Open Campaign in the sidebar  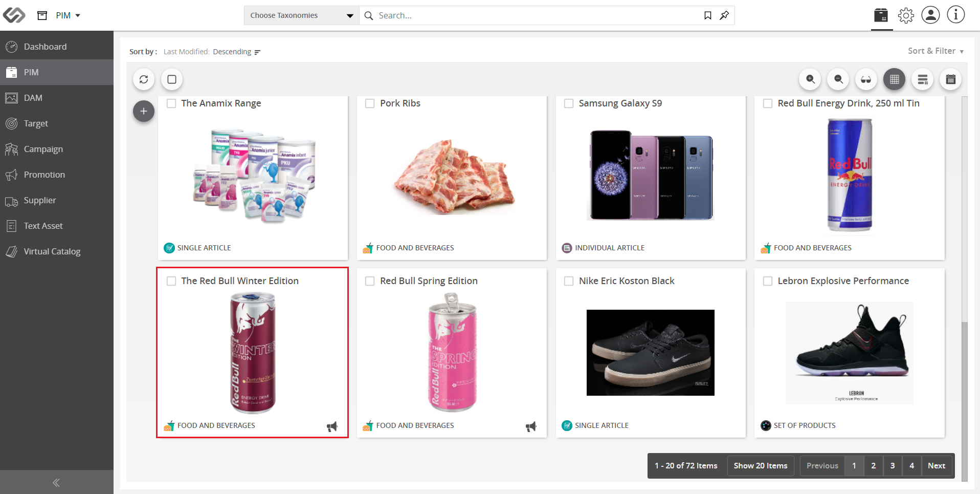coord(57,149)
